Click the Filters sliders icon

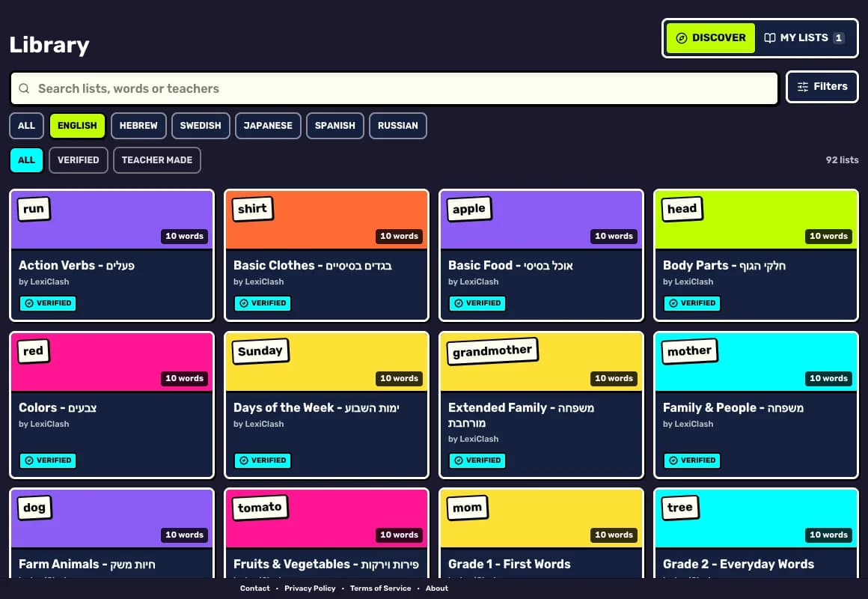802,87
